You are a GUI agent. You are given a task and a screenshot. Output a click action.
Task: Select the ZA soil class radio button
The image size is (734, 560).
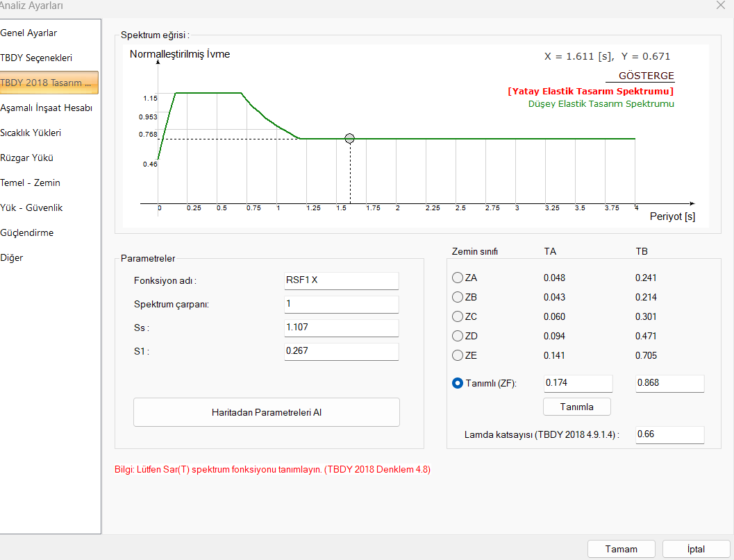pos(458,278)
